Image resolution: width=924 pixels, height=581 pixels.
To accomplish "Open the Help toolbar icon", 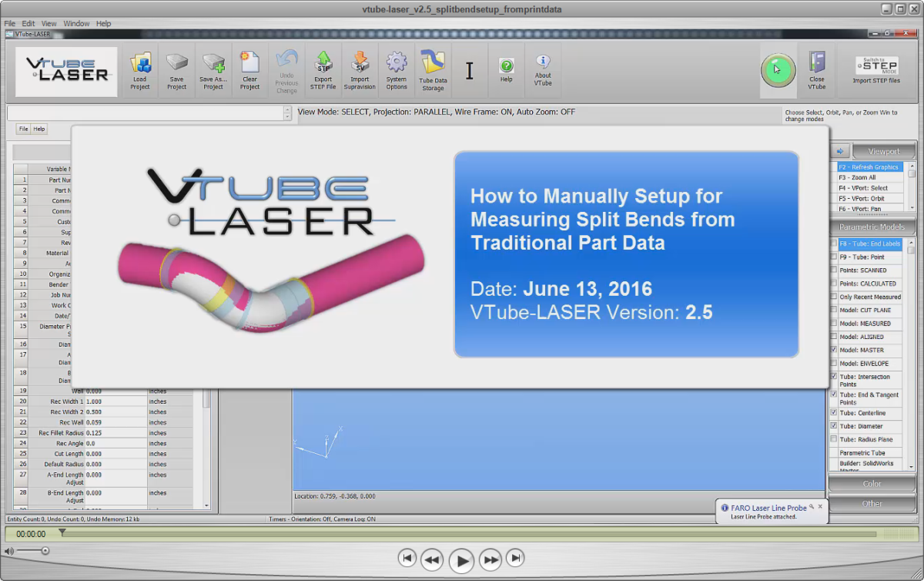I will click(506, 70).
